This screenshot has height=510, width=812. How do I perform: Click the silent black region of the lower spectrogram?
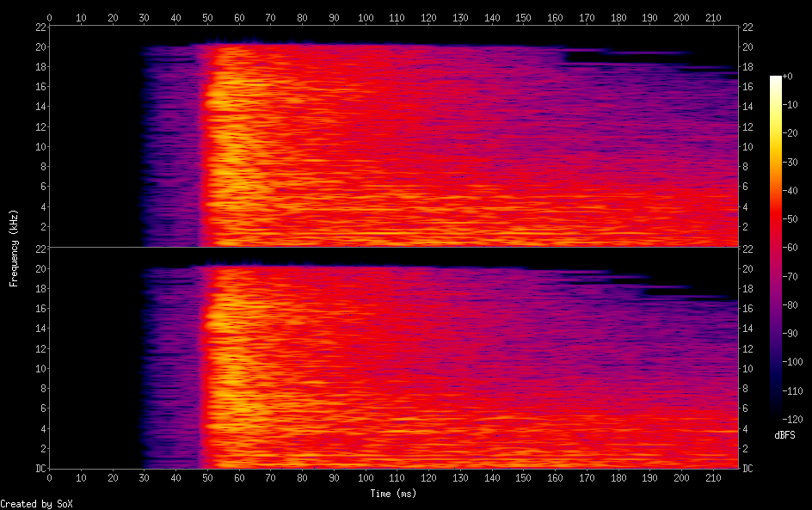pos(95,361)
